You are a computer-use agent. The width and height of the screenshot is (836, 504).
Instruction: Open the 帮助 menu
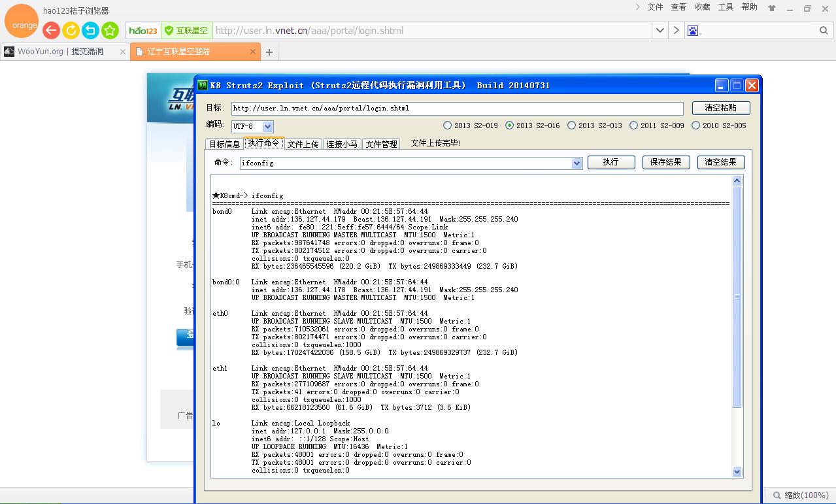(750, 7)
